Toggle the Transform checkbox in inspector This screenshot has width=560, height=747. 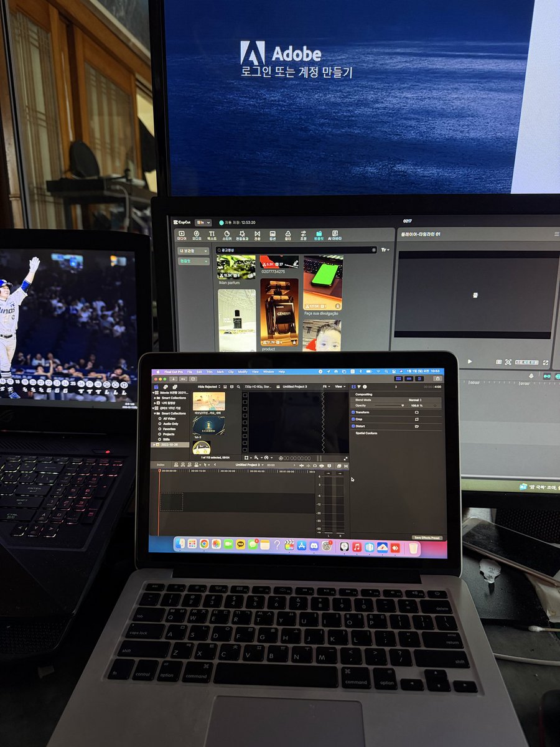(x=353, y=412)
